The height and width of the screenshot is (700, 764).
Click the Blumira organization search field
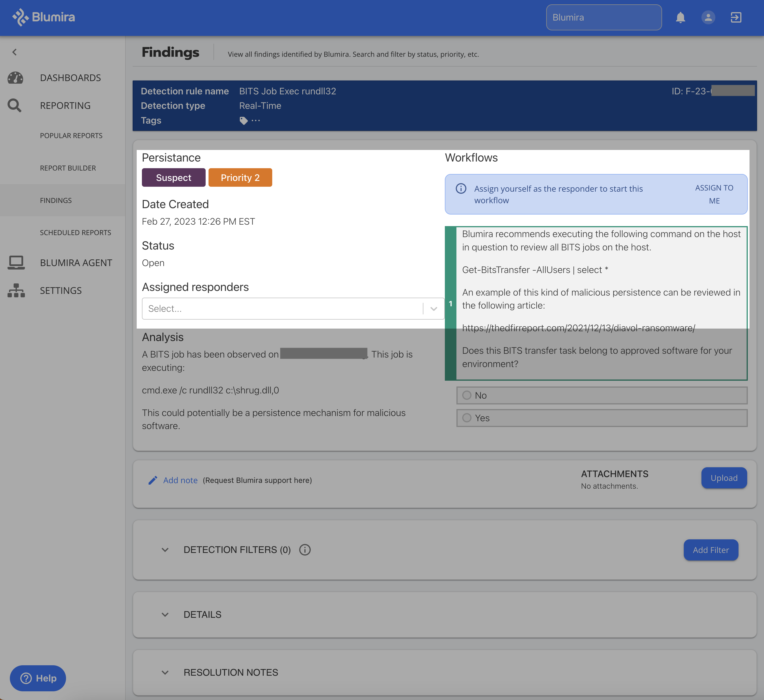604,17
